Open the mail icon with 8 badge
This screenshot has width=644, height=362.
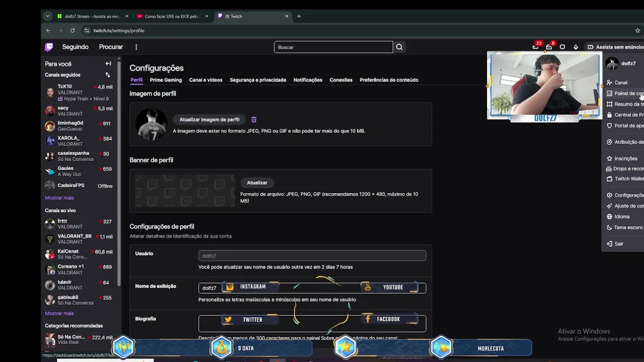tap(549, 47)
